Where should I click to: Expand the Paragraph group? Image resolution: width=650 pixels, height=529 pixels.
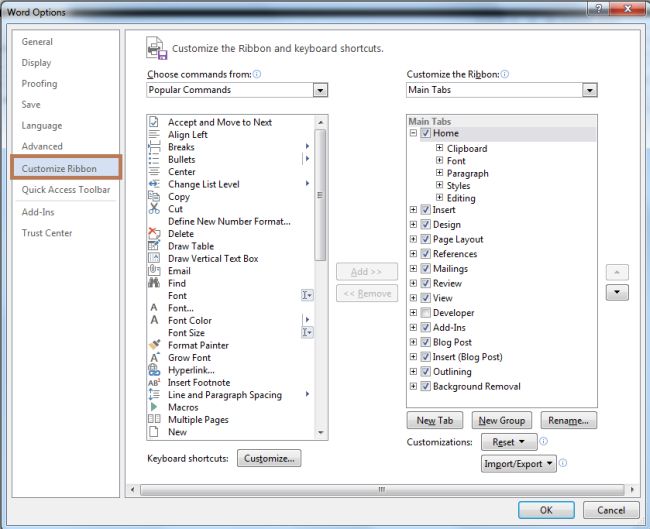tap(439, 173)
